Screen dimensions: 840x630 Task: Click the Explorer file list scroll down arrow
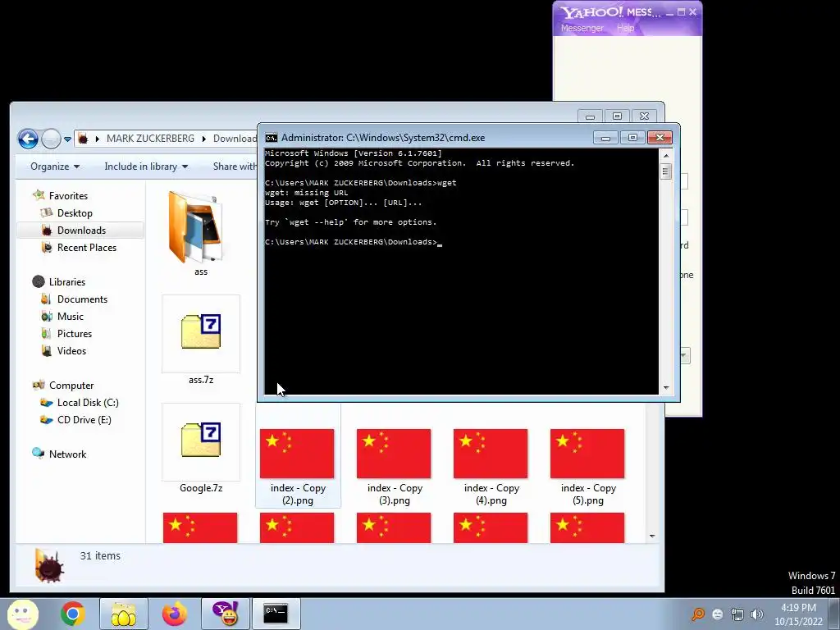click(x=652, y=536)
